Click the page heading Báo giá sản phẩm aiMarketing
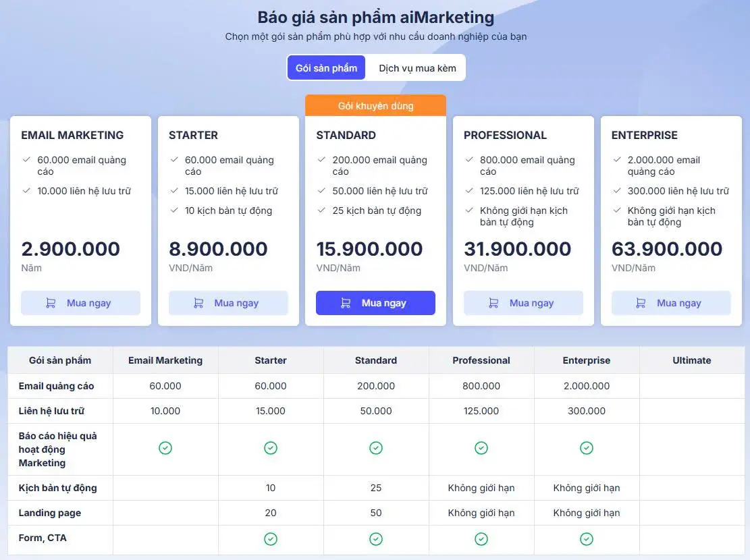The image size is (750, 560). click(376, 18)
